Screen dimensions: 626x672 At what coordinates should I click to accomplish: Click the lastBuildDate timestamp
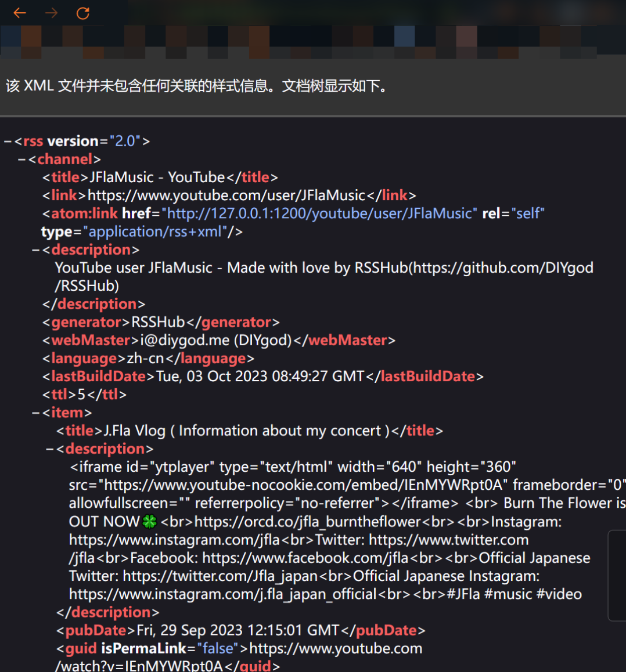[x=260, y=377]
